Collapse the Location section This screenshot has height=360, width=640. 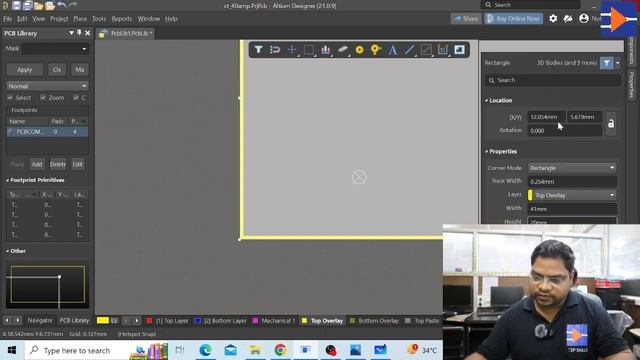(487, 100)
